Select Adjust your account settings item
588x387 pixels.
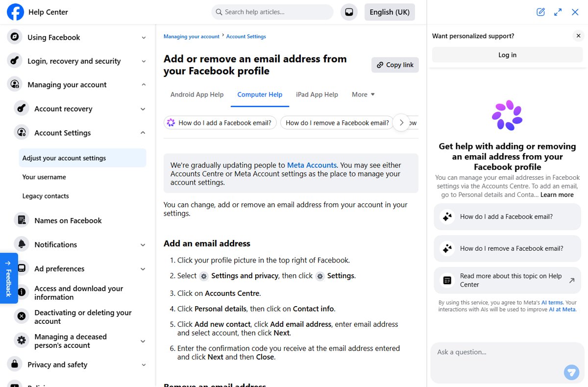(82, 158)
